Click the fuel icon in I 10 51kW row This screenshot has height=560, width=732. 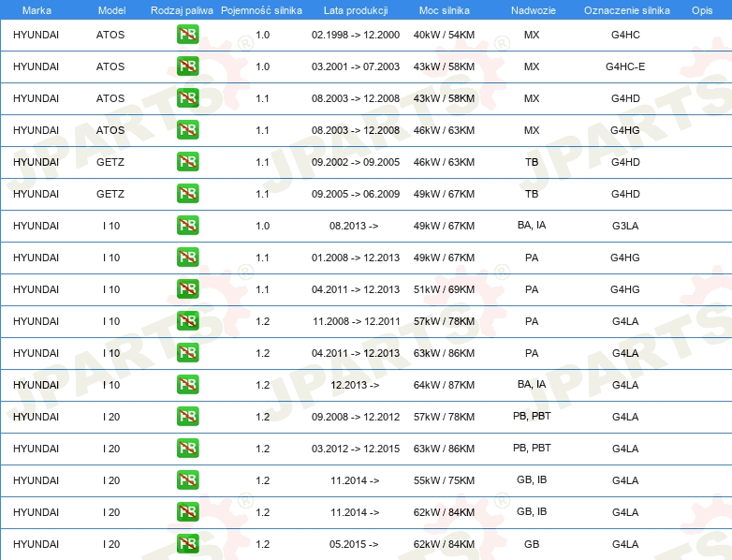point(187,289)
